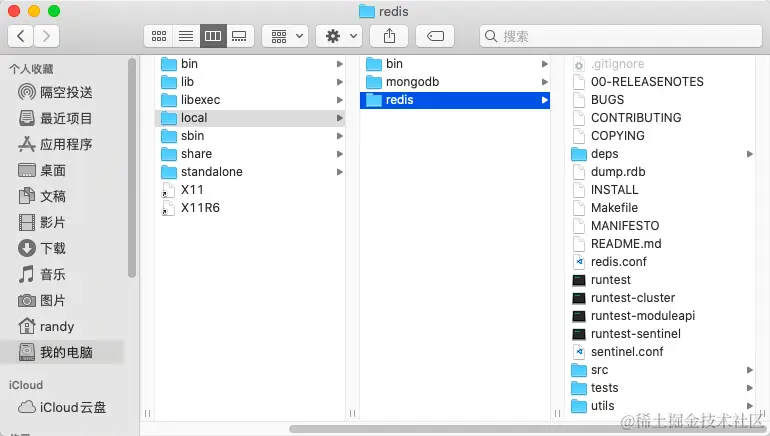Go forward with the right arrow button
Image resolution: width=770 pixels, height=436 pixels.
(46, 36)
